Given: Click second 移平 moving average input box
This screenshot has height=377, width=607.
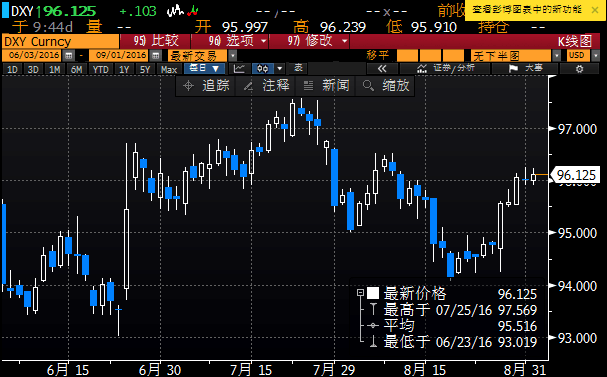Looking at the screenshot, I should 430,56.
